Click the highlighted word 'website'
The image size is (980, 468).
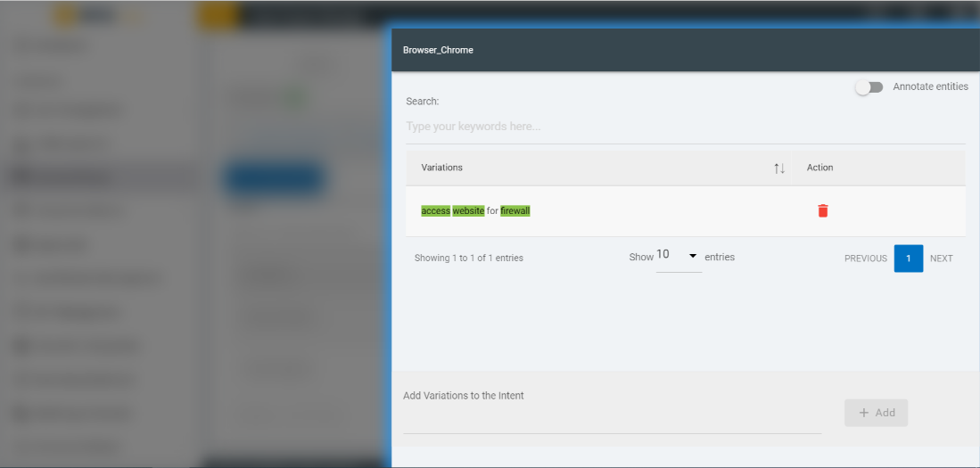(x=469, y=211)
